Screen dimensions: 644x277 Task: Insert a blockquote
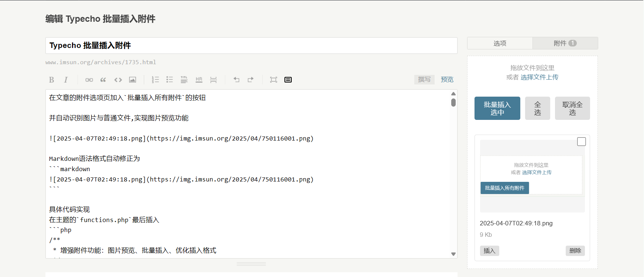[103, 80]
